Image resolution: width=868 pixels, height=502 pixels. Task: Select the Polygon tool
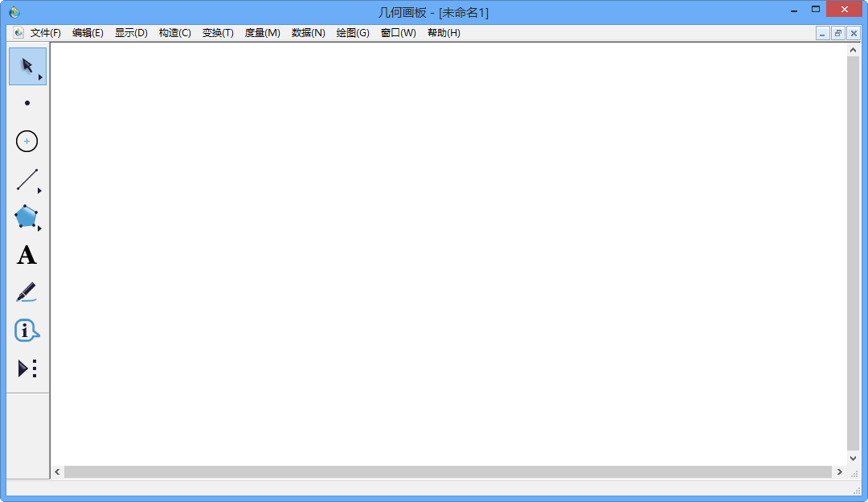[x=27, y=217]
